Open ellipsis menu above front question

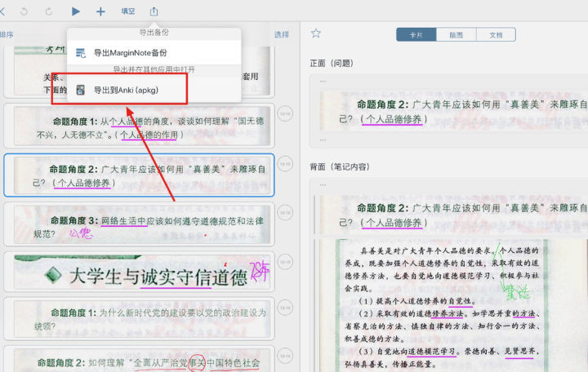point(323,82)
